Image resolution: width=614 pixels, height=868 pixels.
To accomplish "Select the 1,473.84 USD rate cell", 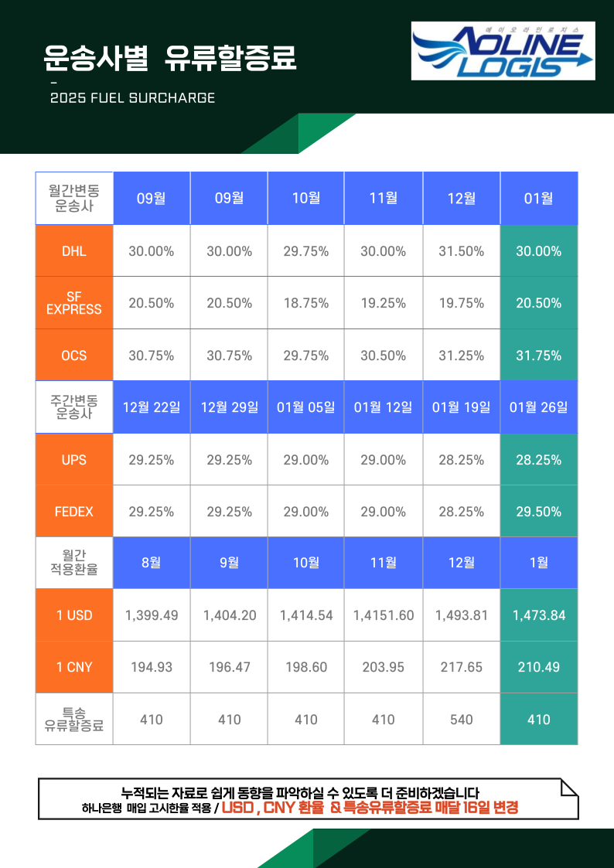I will click(538, 615).
